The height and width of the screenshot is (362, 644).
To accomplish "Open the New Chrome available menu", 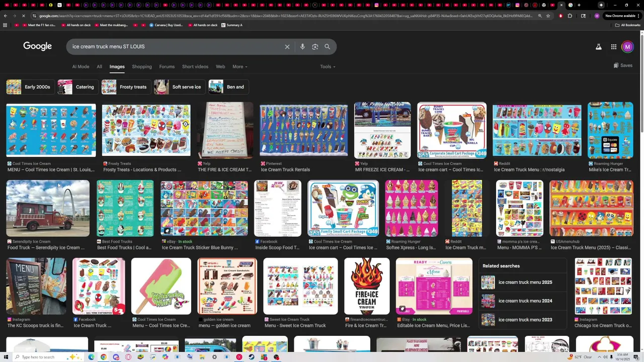I will [x=622, y=16].
